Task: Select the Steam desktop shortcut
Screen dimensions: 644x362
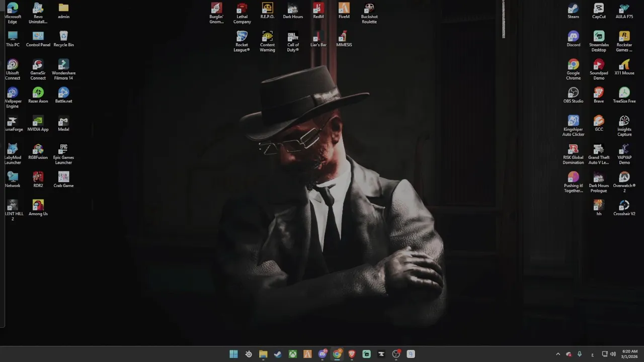Action: (x=573, y=11)
